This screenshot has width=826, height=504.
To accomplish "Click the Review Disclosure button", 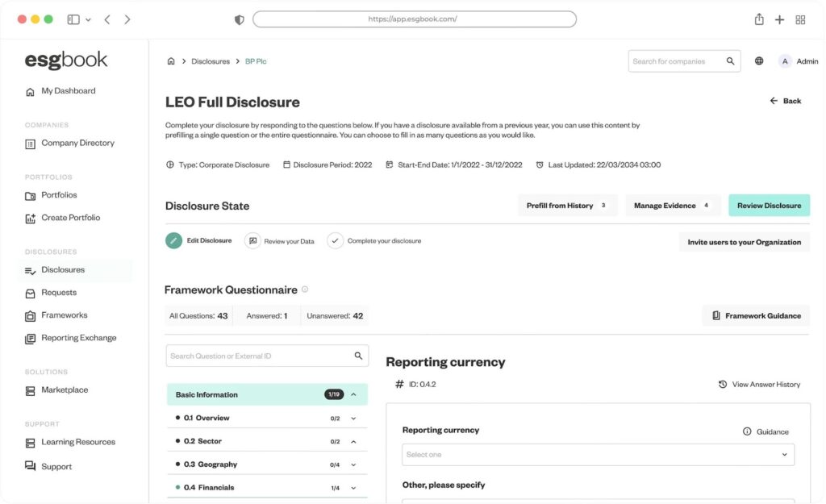I will pyautogui.click(x=769, y=206).
